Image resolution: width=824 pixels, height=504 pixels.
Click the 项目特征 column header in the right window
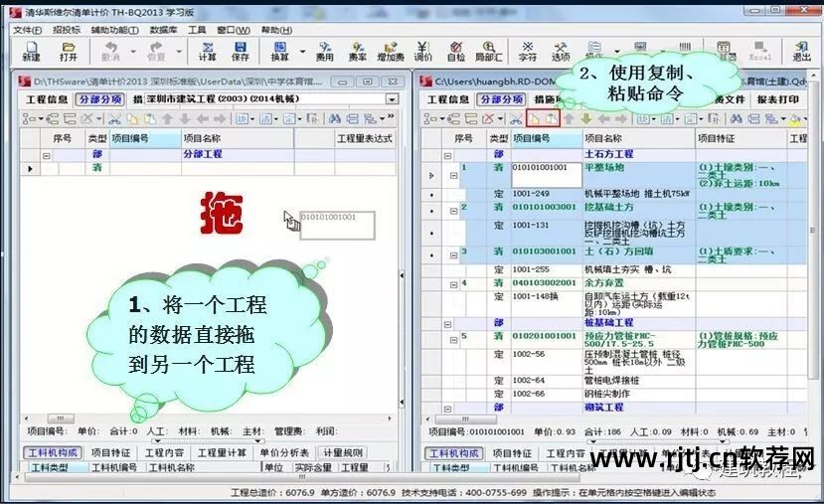tap(741, 138)
